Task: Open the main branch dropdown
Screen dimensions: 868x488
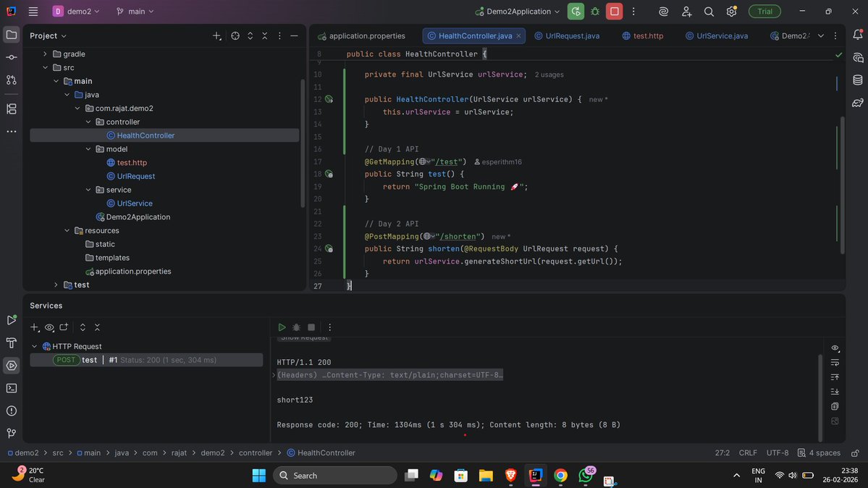Action: point(135,11)
